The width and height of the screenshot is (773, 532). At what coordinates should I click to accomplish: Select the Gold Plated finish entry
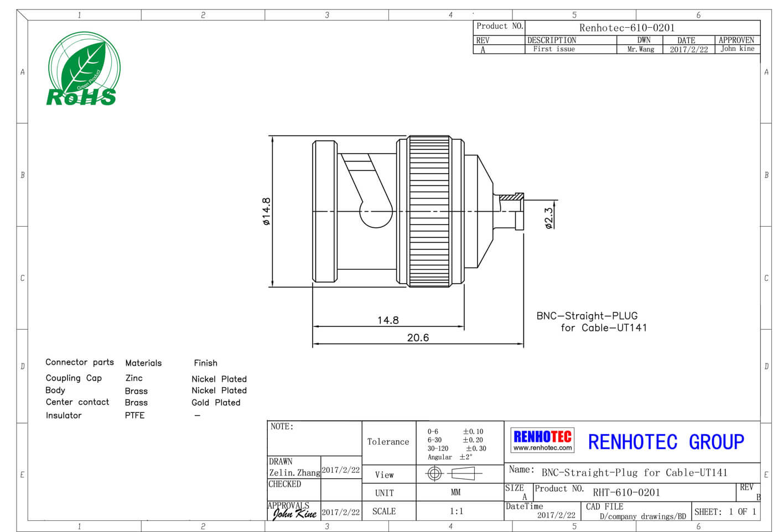(x=216, y=403)
